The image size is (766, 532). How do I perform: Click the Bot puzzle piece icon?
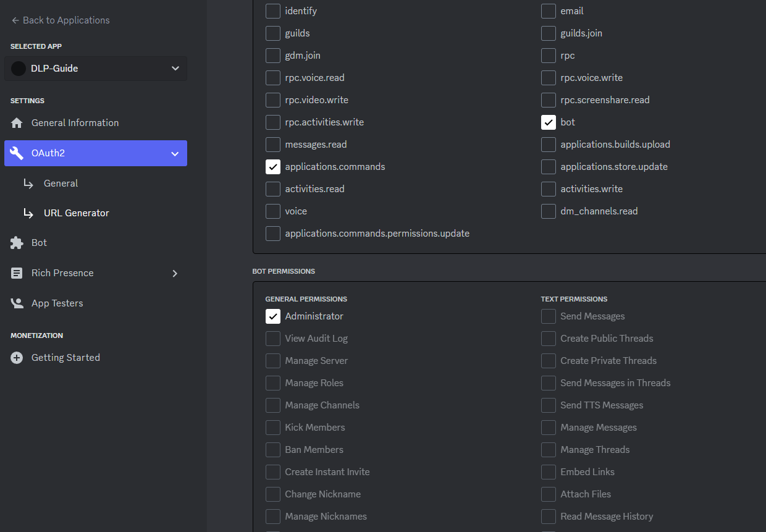click(17, 243)
